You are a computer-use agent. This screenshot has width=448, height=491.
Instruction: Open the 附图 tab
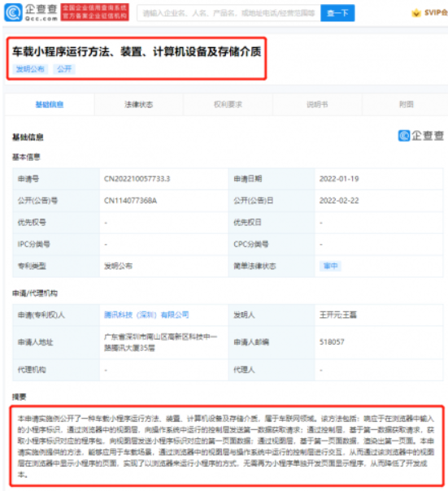pos(406,105)
